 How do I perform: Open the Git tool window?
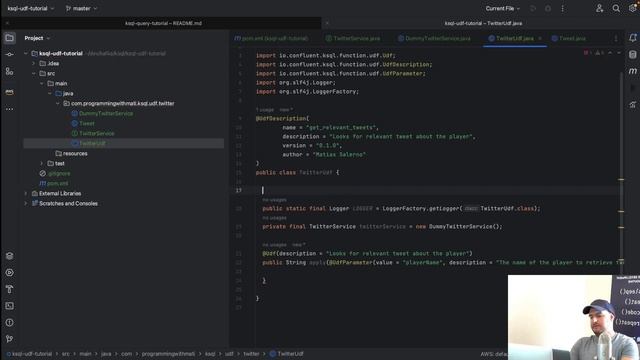pos(9,339)
